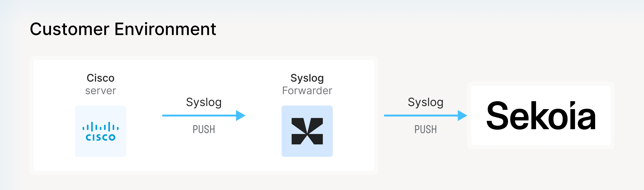Click the arrowhead touching the Sekoia box
The width and height of the screenshot is (644, 190).
(x=462, y=115)
